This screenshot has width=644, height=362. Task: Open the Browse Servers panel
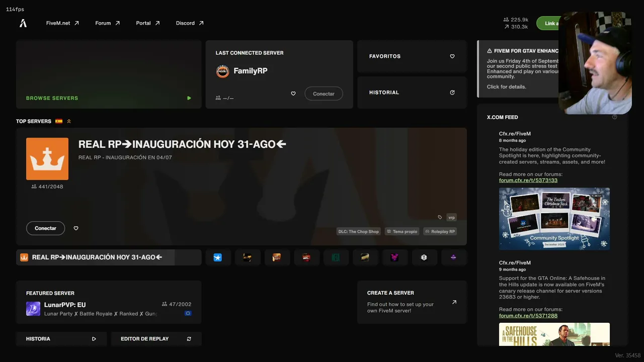click(x=109, y=74)
